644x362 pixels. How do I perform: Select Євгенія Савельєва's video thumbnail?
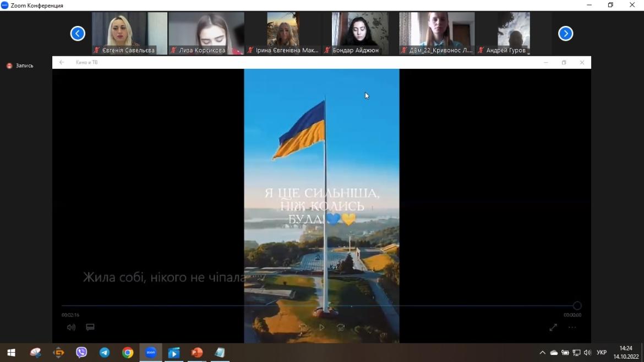click(129, 33)
